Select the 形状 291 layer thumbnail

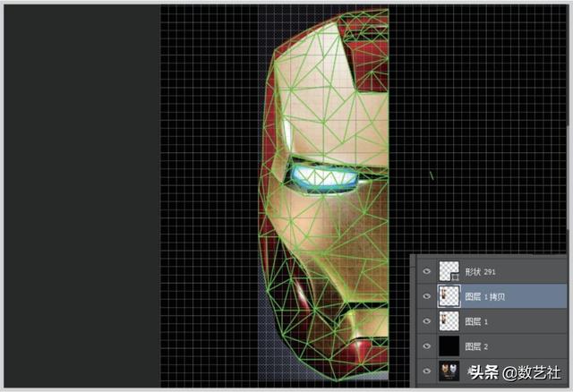pyautogui.click(x=449, y=271)
